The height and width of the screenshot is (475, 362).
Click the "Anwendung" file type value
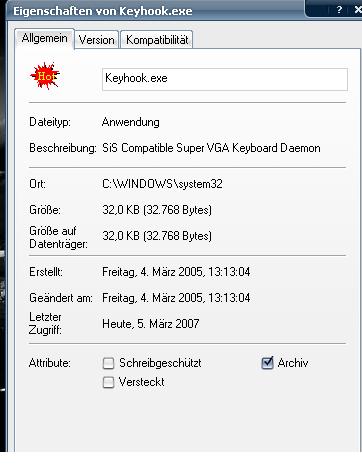[x=131, y=122]
